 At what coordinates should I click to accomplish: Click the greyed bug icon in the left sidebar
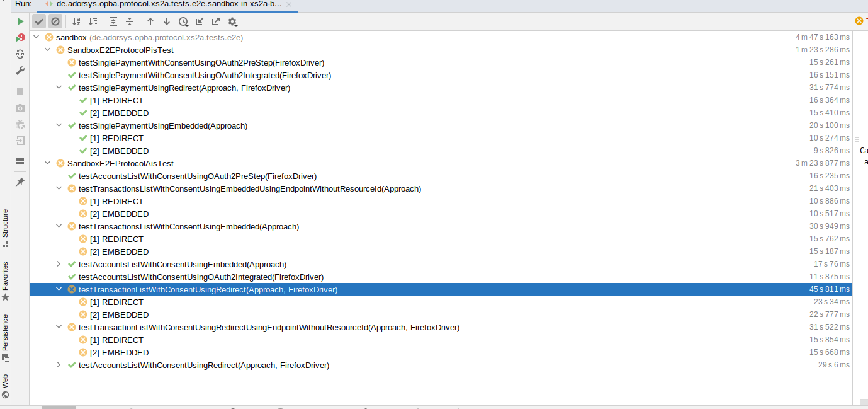click(x=20, y=124)
